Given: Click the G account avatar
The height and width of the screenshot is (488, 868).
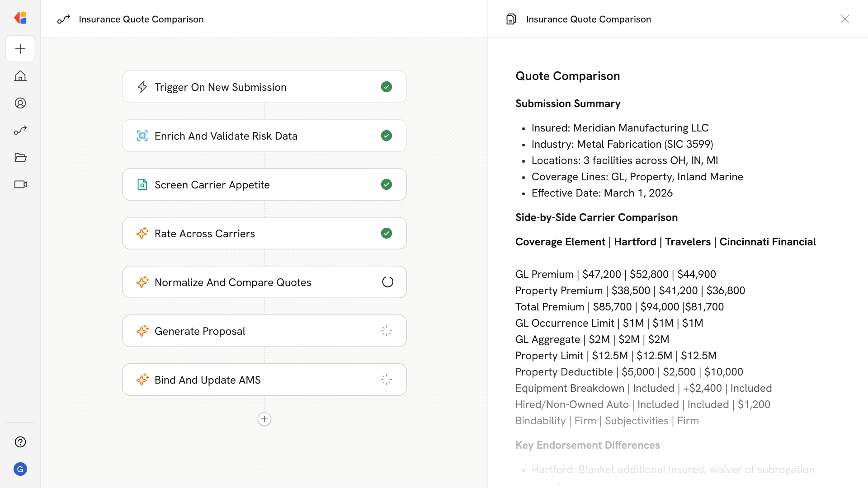Looking at the screenshot, I should point(20,469).
